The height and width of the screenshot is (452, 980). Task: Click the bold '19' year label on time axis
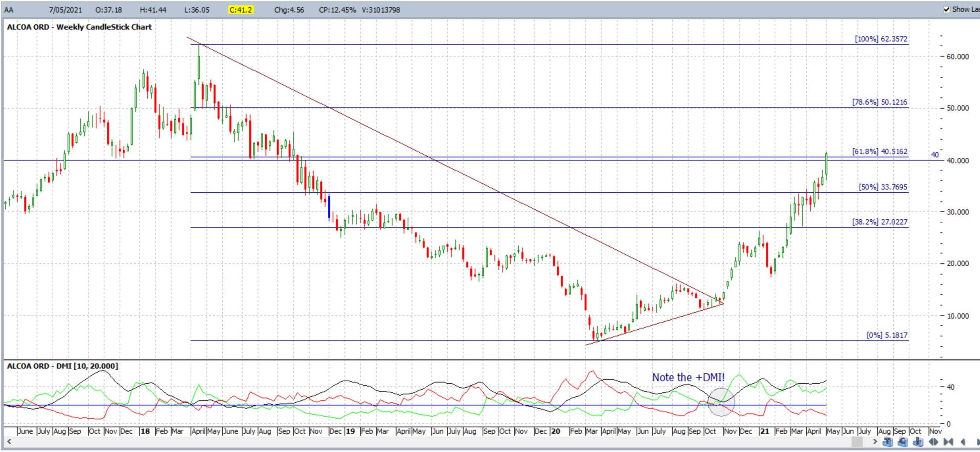[350, 432]
